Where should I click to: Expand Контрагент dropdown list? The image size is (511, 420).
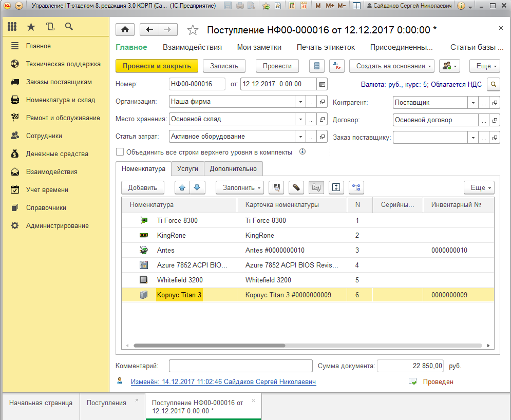473,103
